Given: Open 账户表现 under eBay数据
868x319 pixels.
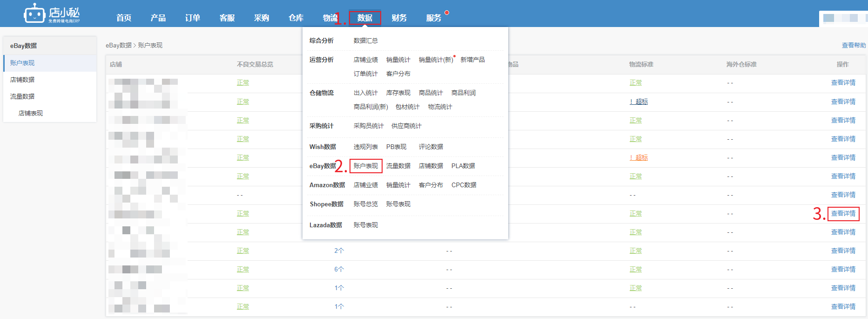Looking at the screenshot, I should click(x=366, y=166).
